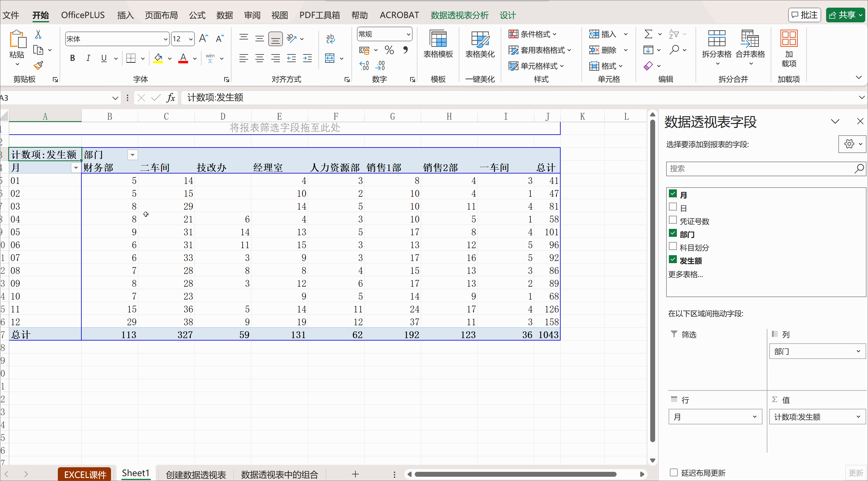Uncheck the 部门 field checkbox

(673, 233)
